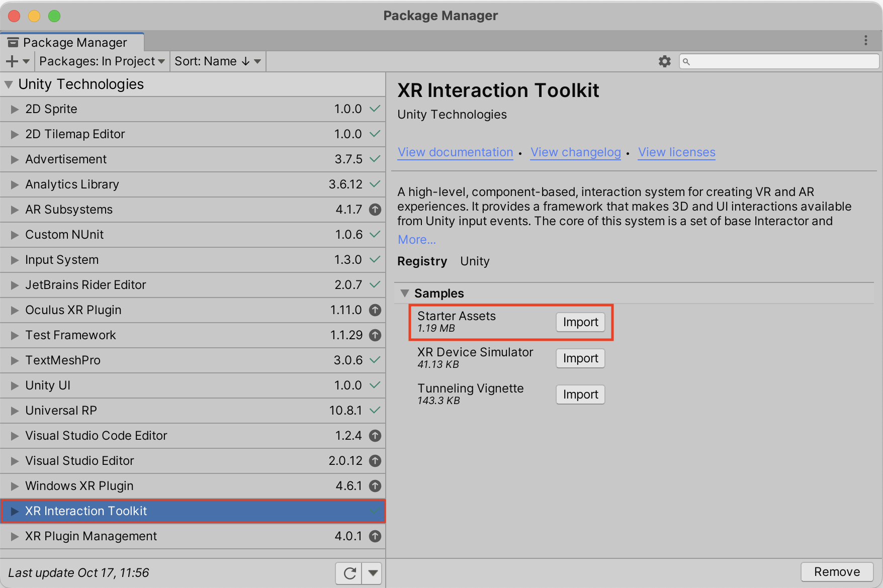
Task: Click update arrow icon for AR Subsystems
Action: point(375,210)
